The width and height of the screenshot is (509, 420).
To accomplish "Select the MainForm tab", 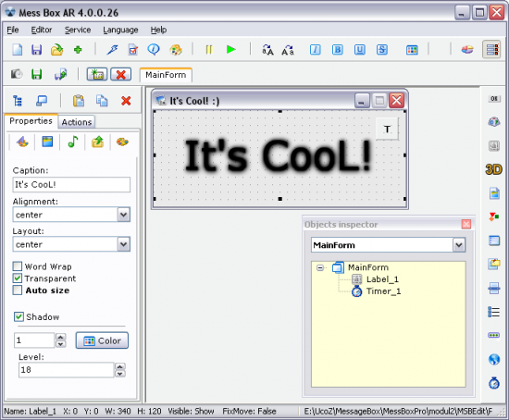I will pos(166,75).
